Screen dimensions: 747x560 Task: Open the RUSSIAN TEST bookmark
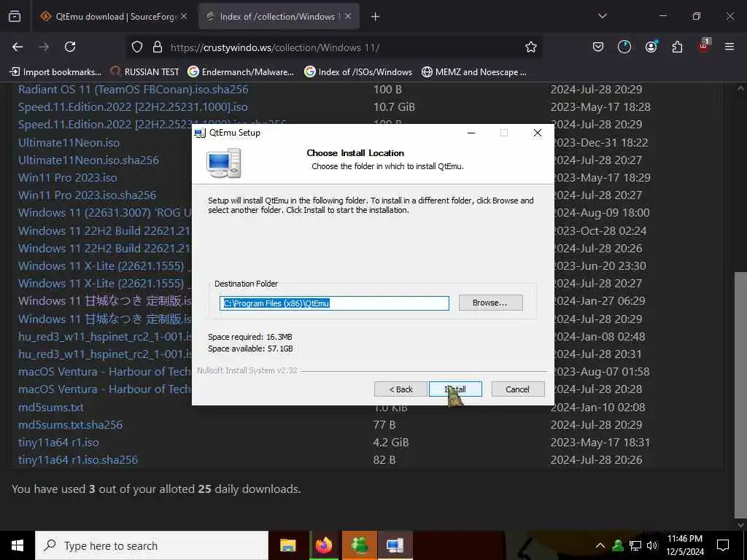(x=145, y=72)
